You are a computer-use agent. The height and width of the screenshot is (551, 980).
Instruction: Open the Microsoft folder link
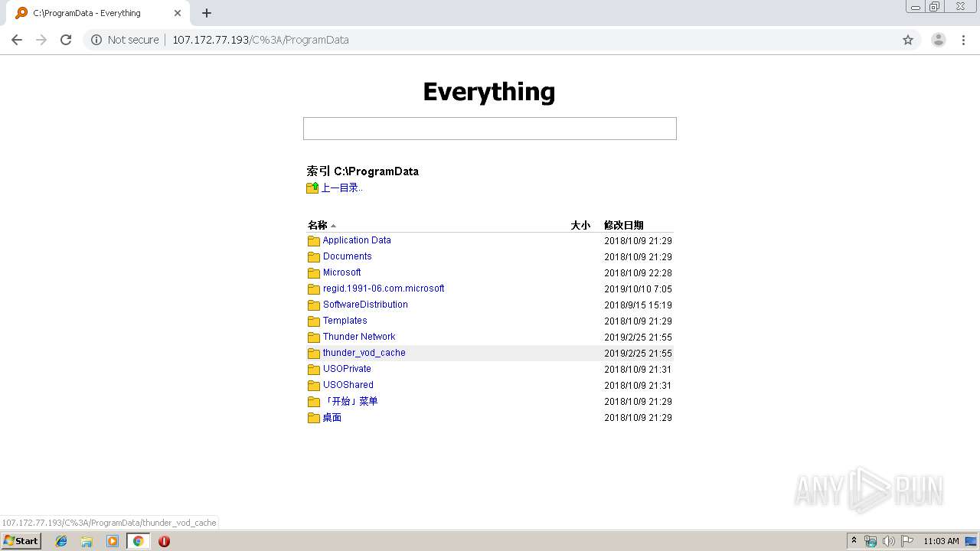tap(341, 272)
